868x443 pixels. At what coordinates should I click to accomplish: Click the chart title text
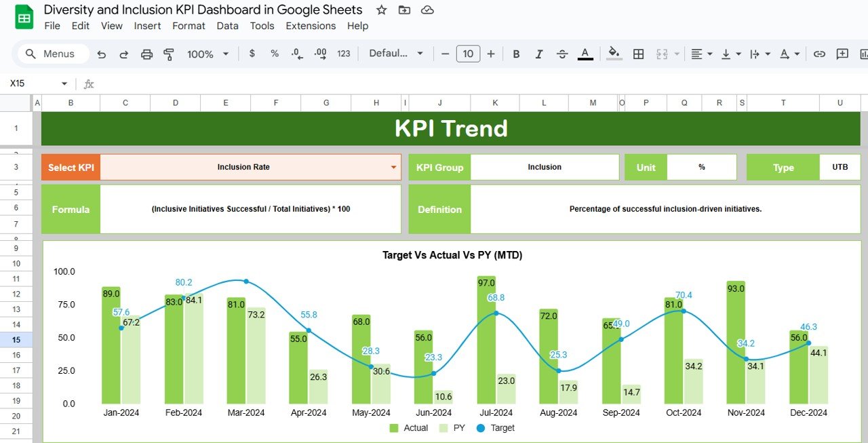452,255
